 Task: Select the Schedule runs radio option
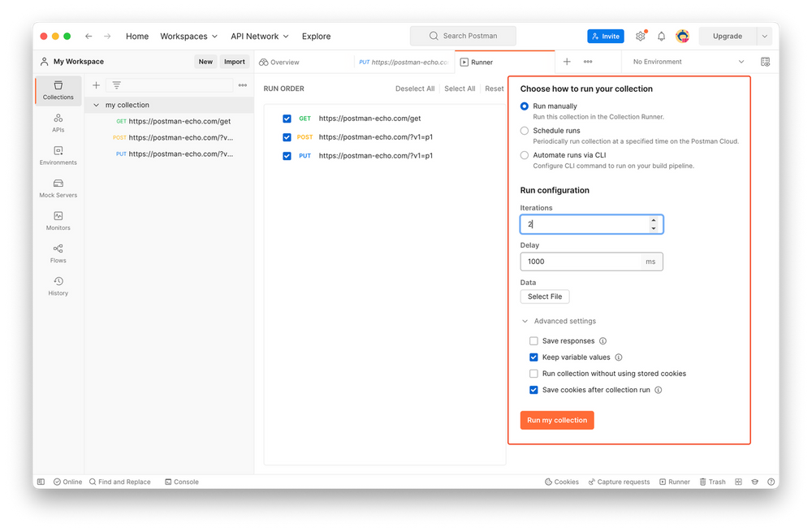coord(525,131)
